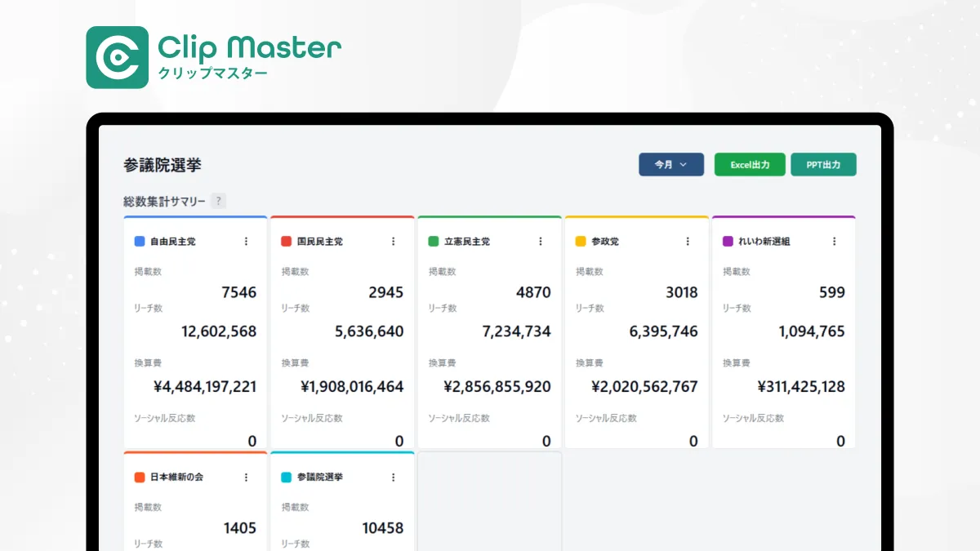Click the blue 自由民主党 color swatch
This screenshot has height=551, width=980.
pyautogui.click(x=140, y=242)
